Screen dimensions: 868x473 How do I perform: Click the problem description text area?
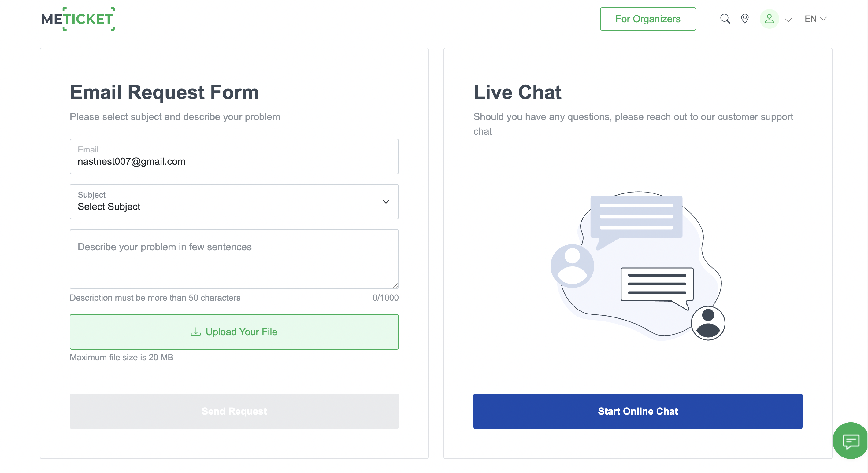234,259
